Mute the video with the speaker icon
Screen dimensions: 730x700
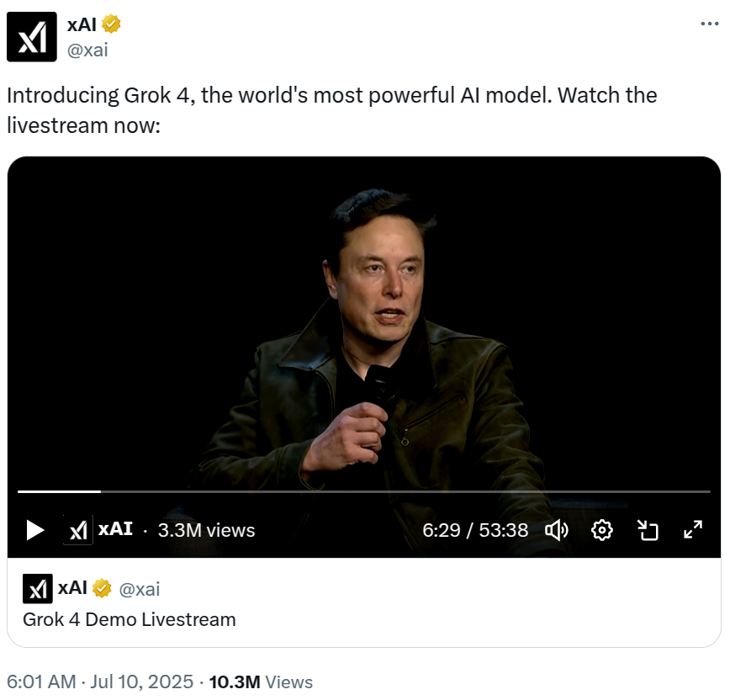pyautogui.click(x=557, y=530)
